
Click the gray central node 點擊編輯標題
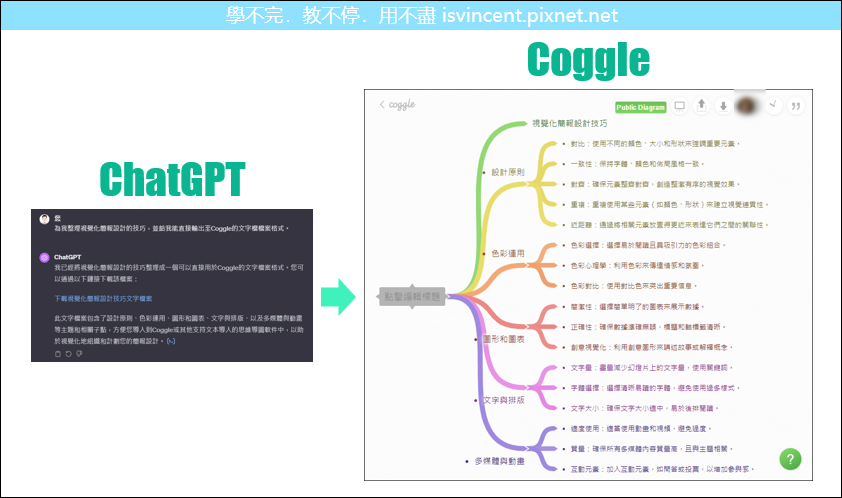412,297
